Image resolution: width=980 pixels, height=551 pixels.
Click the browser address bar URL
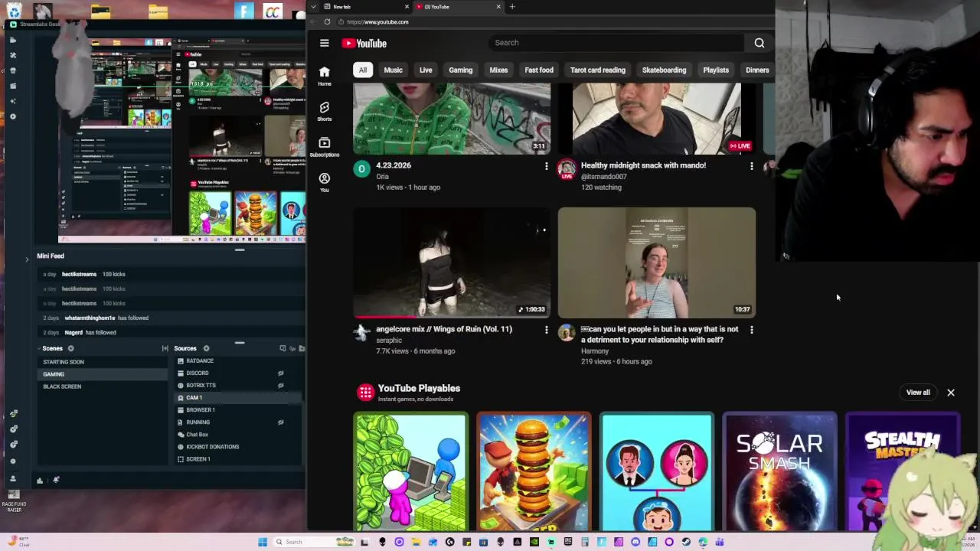click(x=377, y=21)
